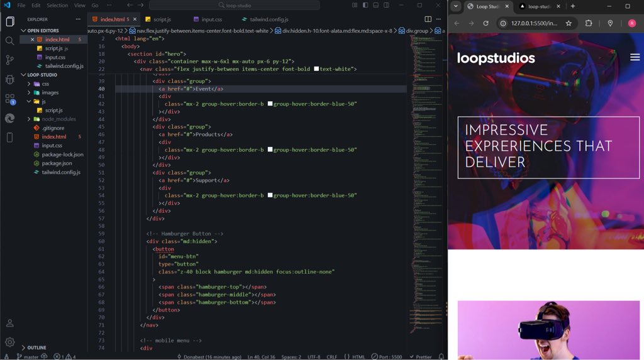Screen dimensions: 644x360
Task: Open the Go menu
Action: pyautogui.click(x=95, y=5)
